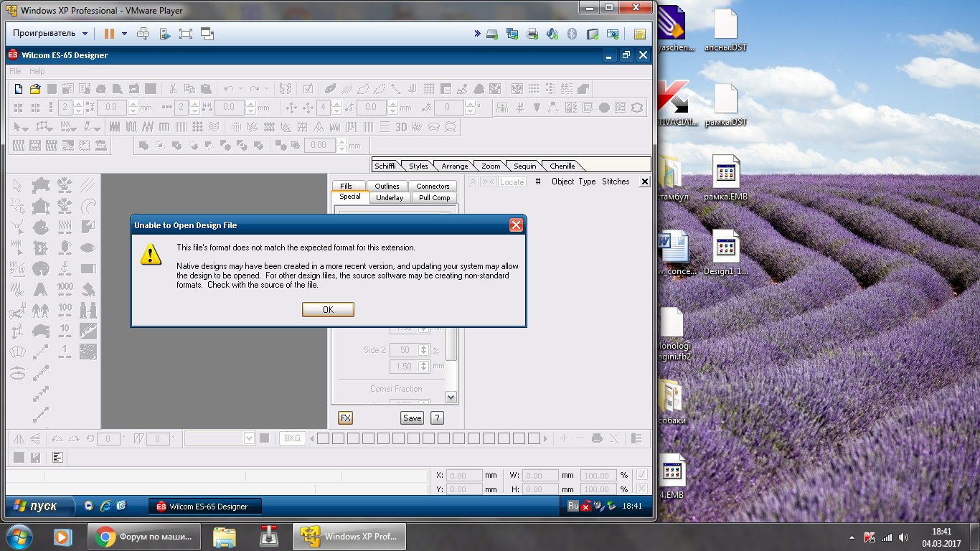Click the Open design folder icon

[x=35, y=89]
